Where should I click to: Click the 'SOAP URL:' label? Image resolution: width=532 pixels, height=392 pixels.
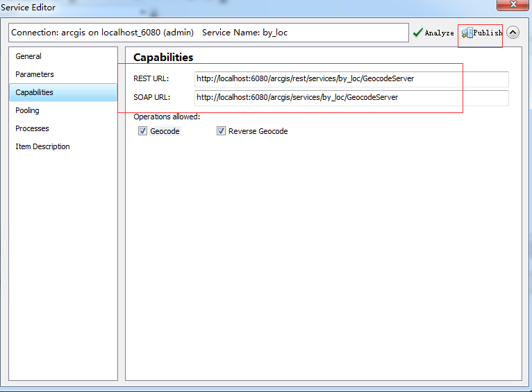(x=151, y=97)
